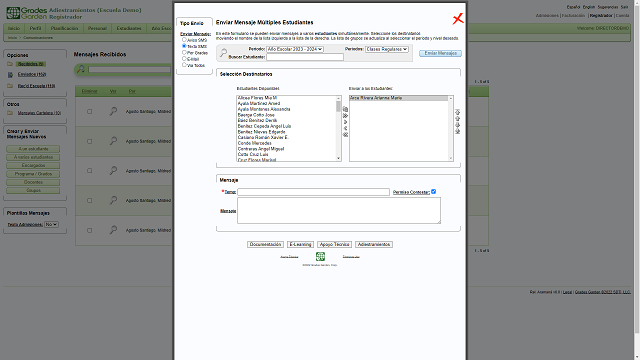The height and width of the screenshot is (360, 640).
Task: Open the Estudiantes menu
Action: (129, 29)
